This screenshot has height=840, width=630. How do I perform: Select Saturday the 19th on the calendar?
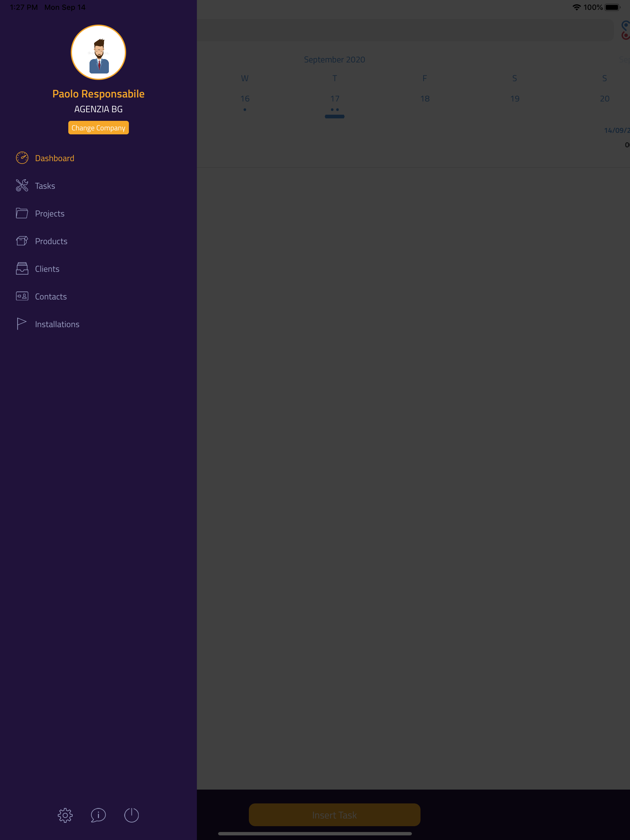click(x=514, y=98)
